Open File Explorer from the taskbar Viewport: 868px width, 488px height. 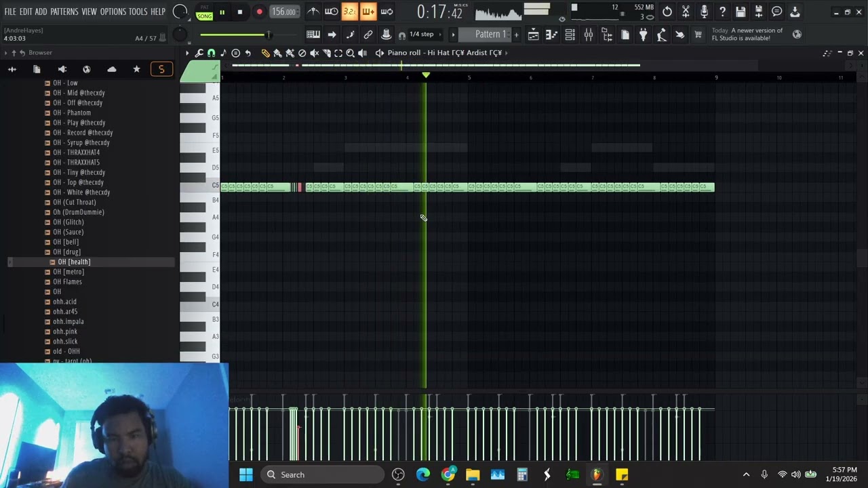(473, 474)
